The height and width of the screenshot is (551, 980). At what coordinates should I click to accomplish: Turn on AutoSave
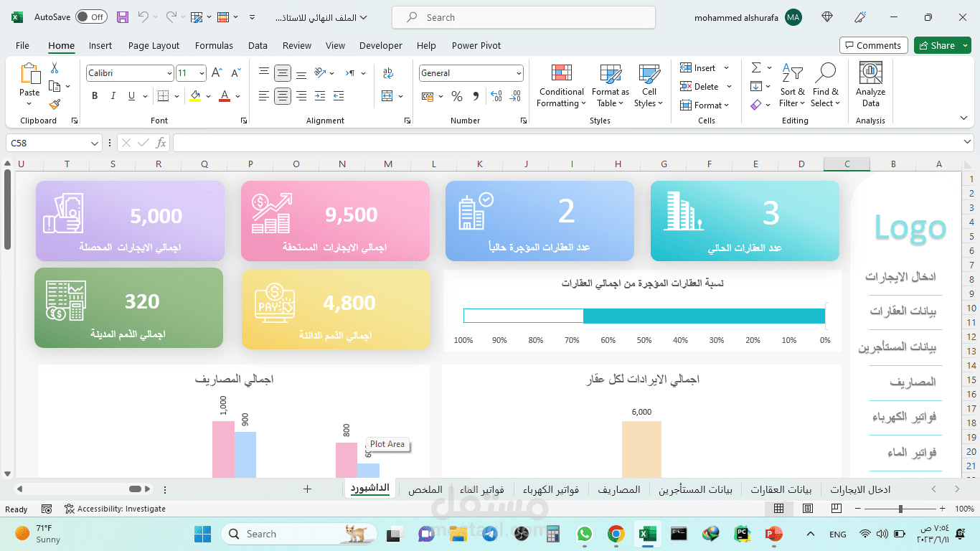[91, 17]
